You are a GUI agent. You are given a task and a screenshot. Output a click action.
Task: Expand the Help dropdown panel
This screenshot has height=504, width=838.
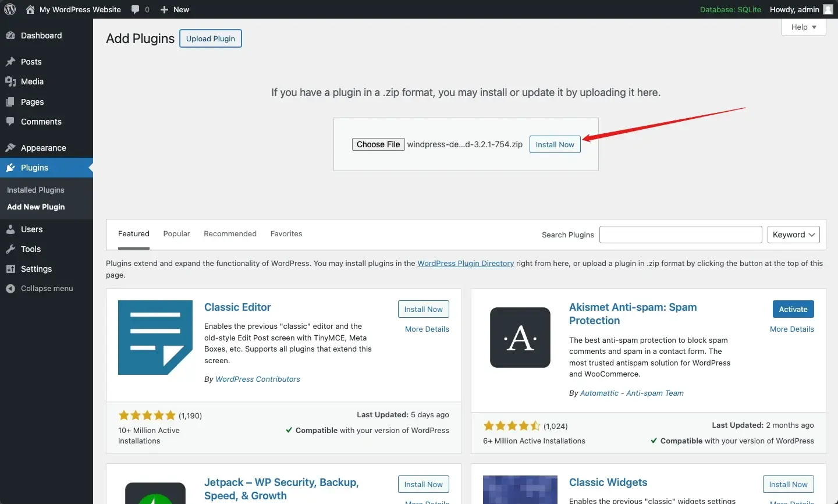pyautogui.click(x=803, y=27)
